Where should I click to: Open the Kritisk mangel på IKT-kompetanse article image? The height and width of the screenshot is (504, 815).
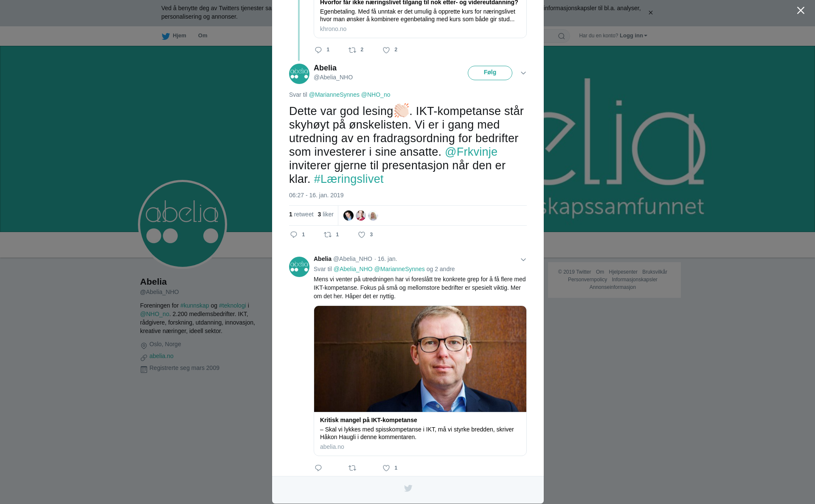click(x=420, y=359)
